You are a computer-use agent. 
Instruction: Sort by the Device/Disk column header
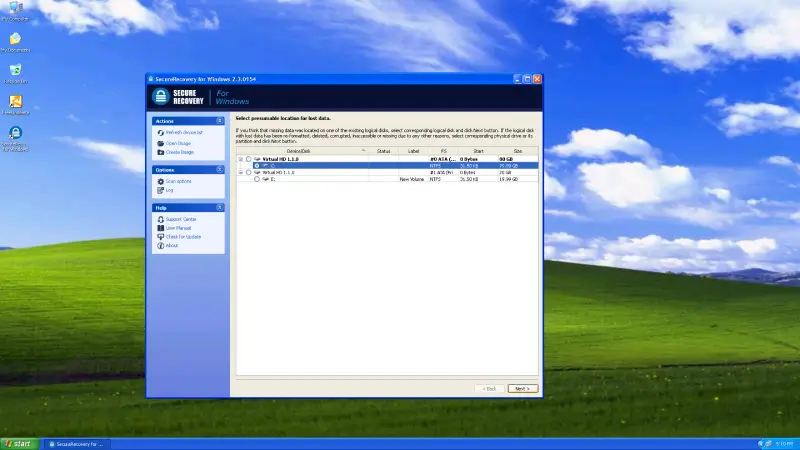coord(299,151)
